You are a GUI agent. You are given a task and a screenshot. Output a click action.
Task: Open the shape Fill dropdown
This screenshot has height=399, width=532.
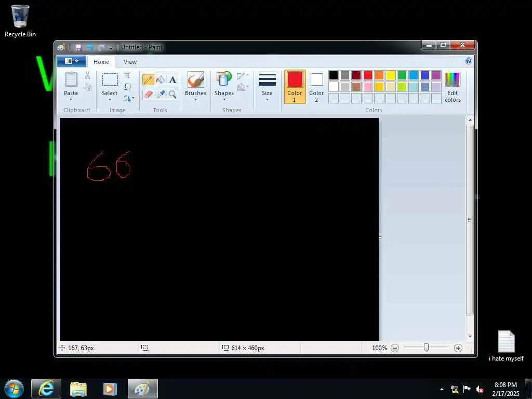(x=243, y=87)
